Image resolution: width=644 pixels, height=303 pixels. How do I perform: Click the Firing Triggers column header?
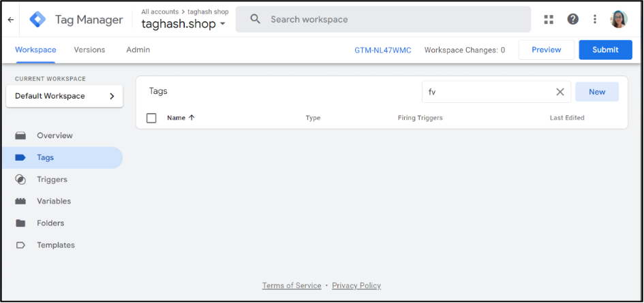click(420, 118)
